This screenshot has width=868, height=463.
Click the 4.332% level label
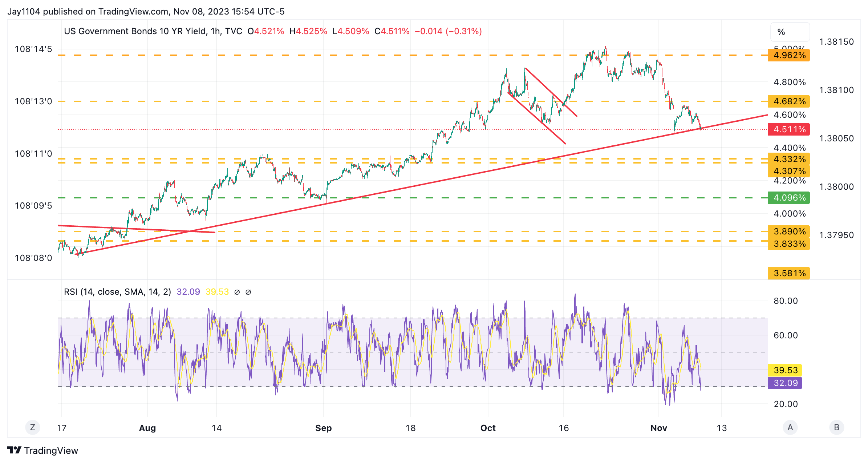tap(789, 159)
